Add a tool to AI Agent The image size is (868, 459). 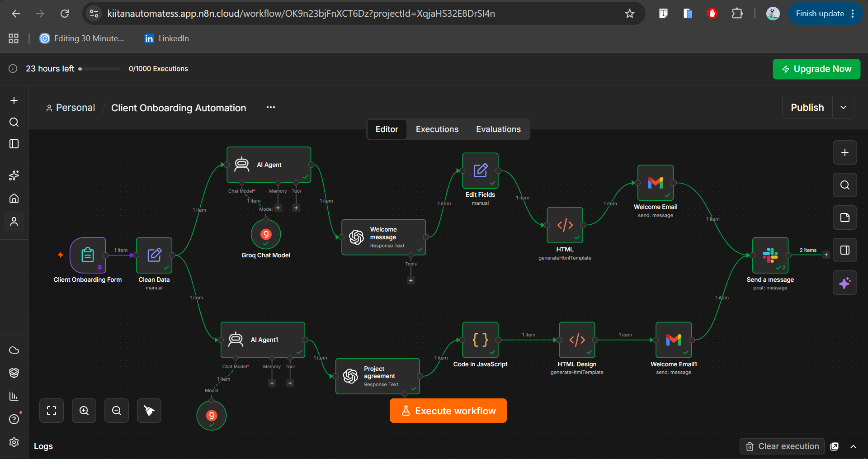pos(296,208)
